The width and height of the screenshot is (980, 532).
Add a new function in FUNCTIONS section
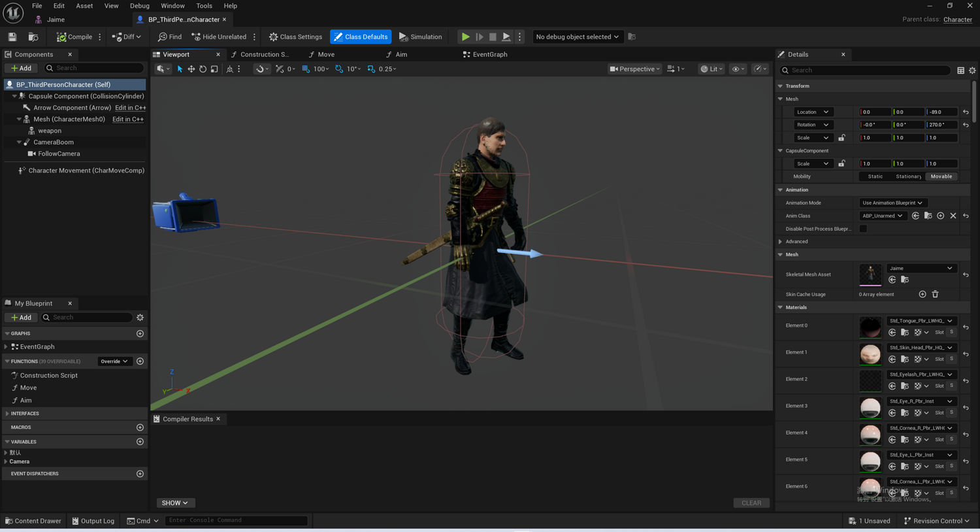pyautogui.click(x=140, y=361)
